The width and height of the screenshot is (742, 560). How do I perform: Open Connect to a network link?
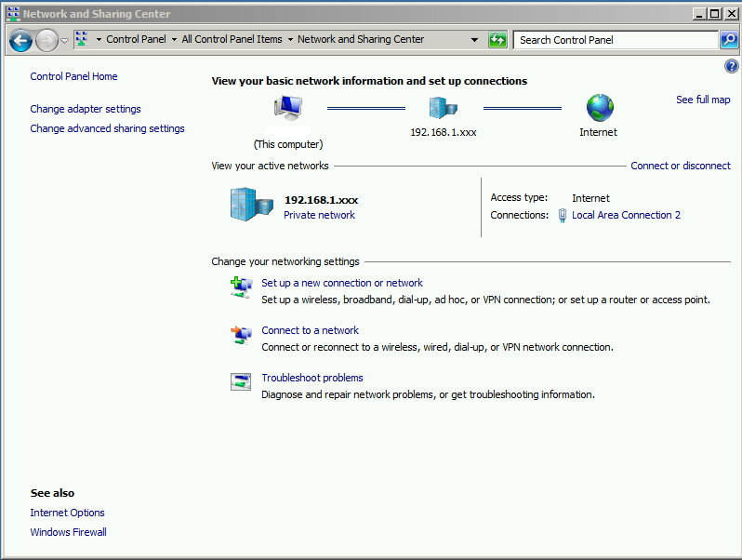click(310, 330)
